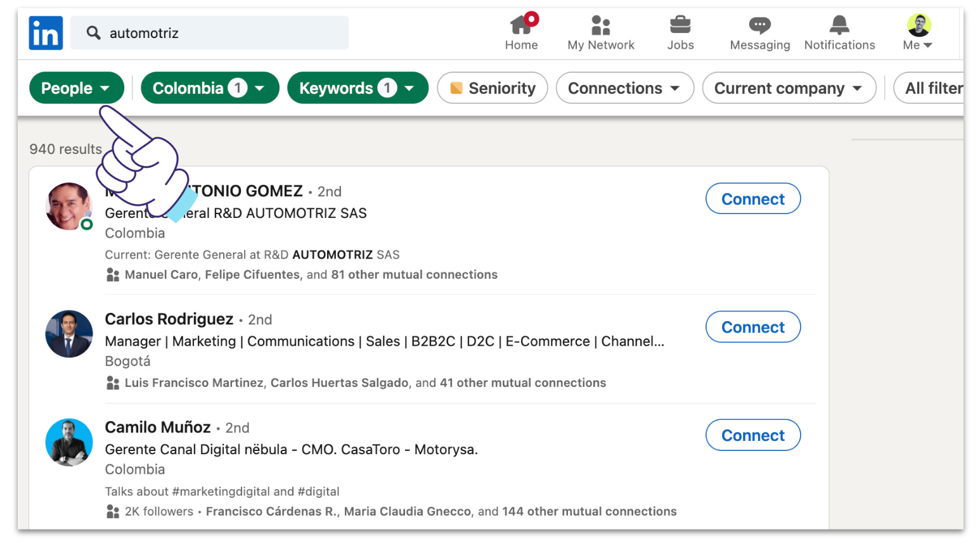Click the Me avatar photo
This screenshot has width=980, height=546.
(919, 25)
